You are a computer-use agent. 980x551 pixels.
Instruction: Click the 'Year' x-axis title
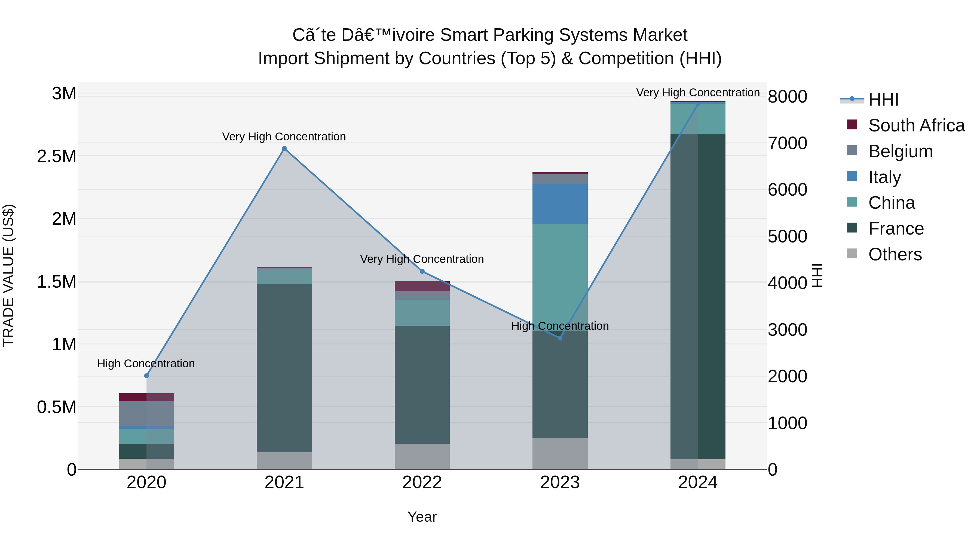point(422,517)
